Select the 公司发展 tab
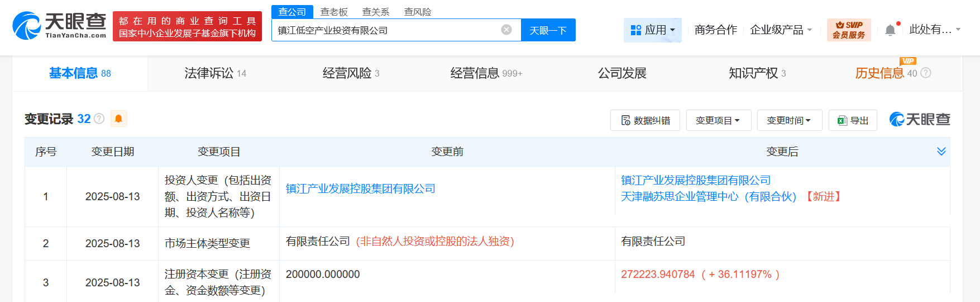 (x=622, y=73)
